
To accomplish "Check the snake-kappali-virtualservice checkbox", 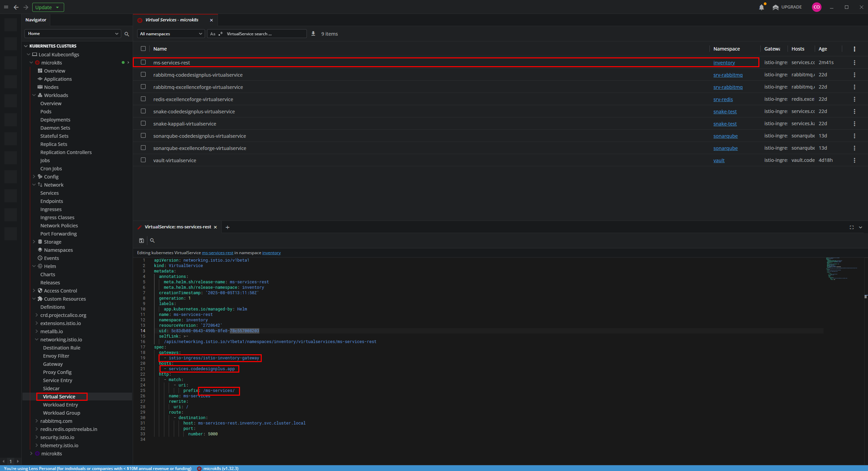I will coord(143,123).
